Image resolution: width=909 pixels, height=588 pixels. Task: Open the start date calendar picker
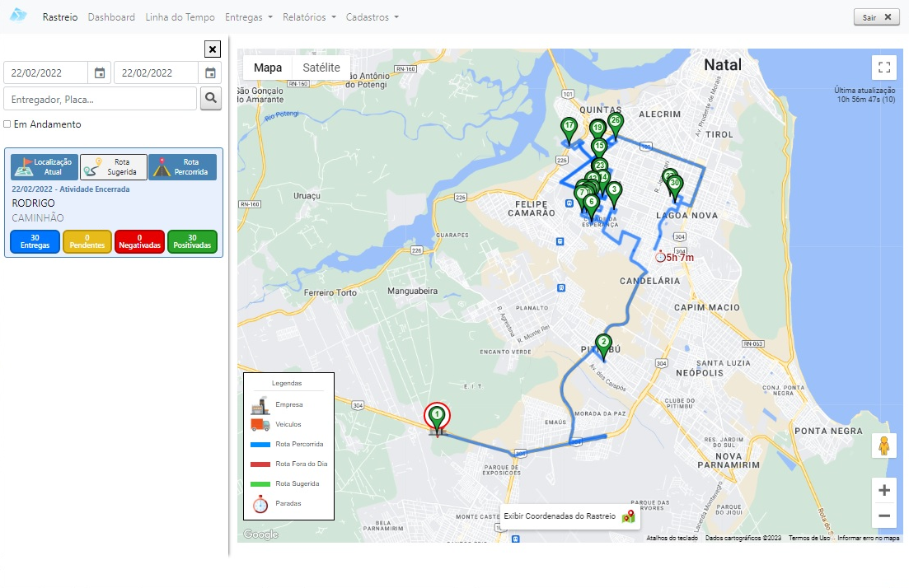click(99, 72)
